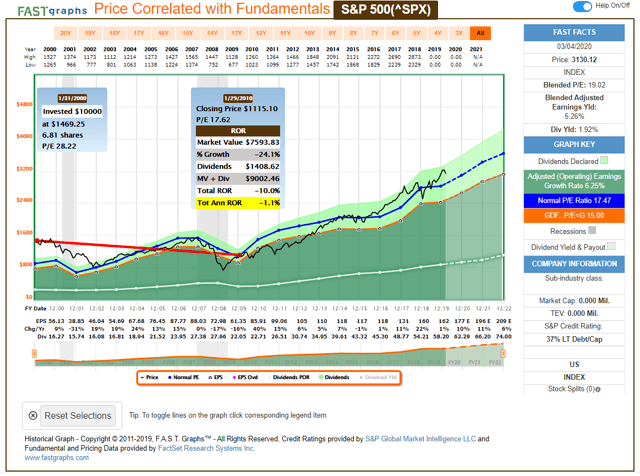Select the 8Y time range tab

[353, 33]
